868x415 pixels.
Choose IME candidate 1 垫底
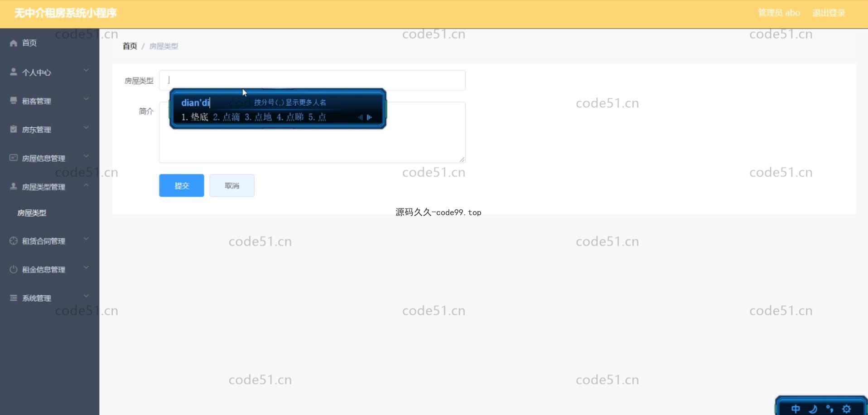[195, 117]
